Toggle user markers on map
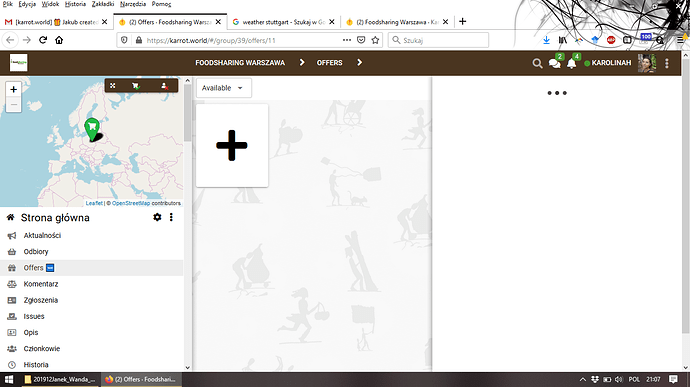This screenshot has height=387, width=690. pos(164,86)
